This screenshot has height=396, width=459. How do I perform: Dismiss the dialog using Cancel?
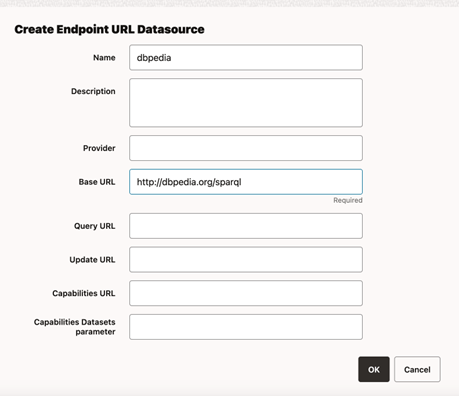pyautogui.click(x=417, y=369)
